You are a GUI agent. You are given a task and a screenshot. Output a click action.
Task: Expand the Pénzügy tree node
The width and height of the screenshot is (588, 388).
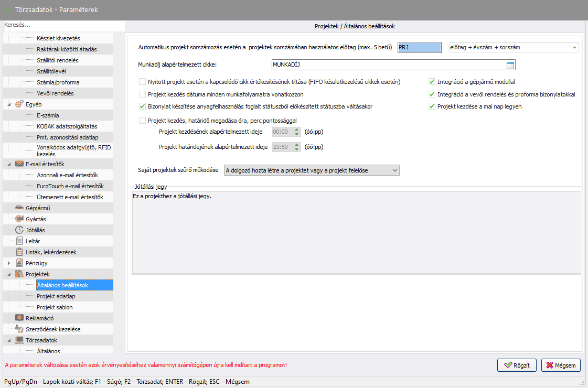coord(9,263)
